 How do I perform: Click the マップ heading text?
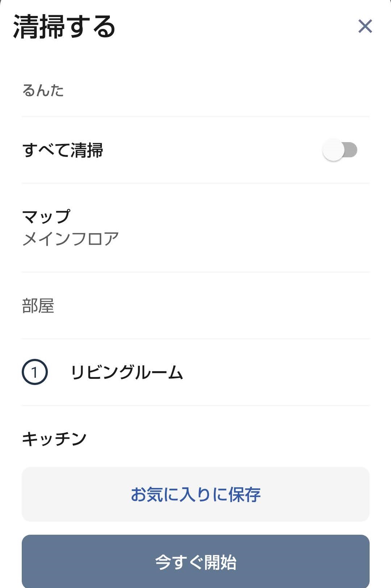(46, 217)
